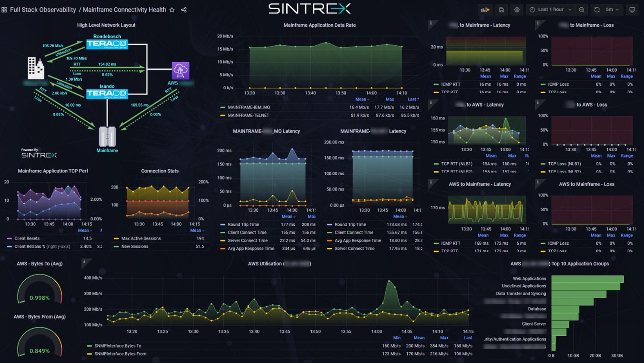
Task: Click the office building icon in Network Layout
Action: pos(36,68)
